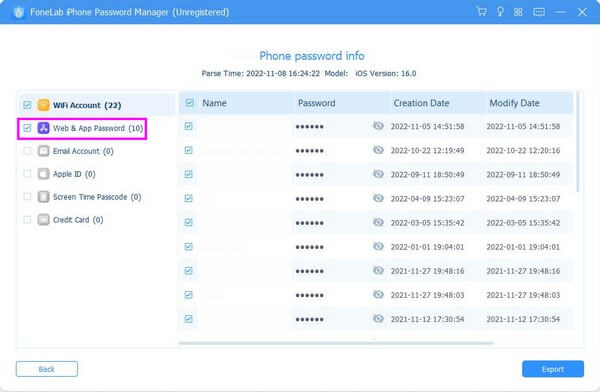Click the vertical scrollbar of password table
Viewport: 600px width, 392px height.
click(x=578, y=142)
